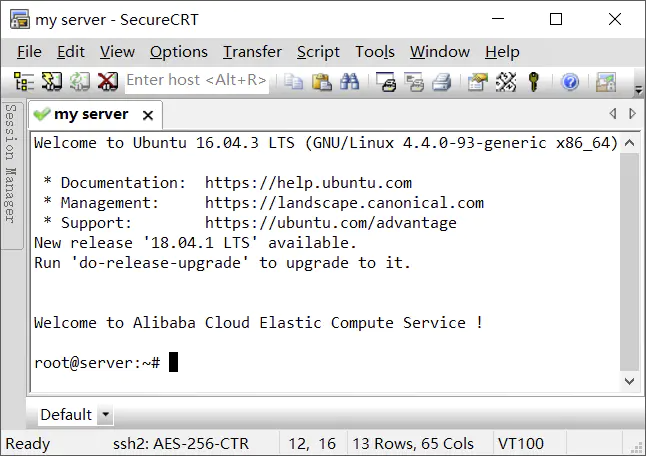Open the Connect session list icon

click(x=24, y=81)
